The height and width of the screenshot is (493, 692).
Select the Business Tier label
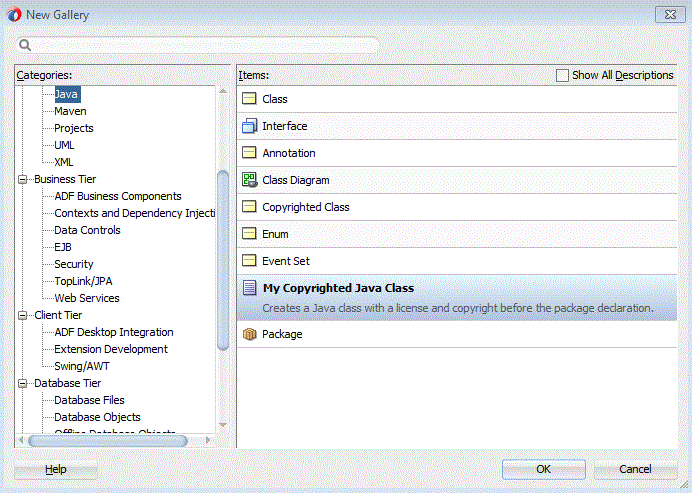click(x=65, y=179)
